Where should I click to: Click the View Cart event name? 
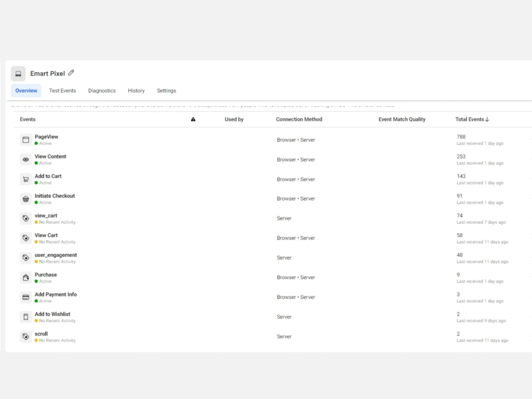pos(46,235)
